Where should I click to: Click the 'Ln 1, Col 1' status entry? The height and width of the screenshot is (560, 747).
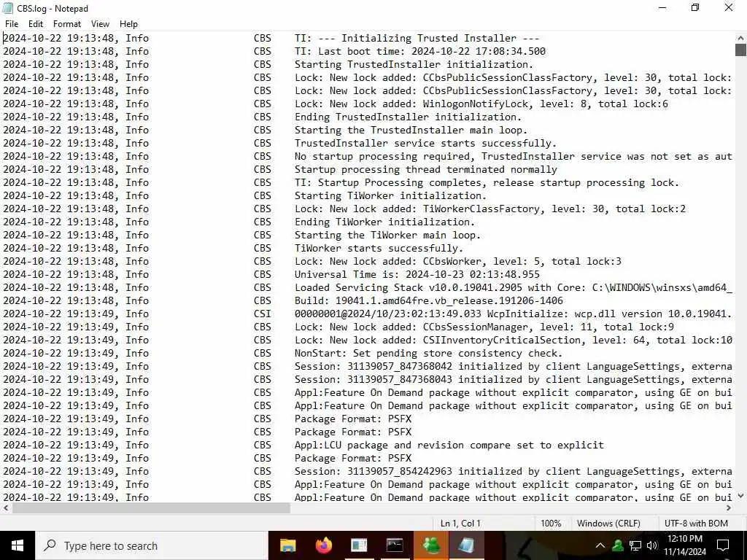point(460,524)
